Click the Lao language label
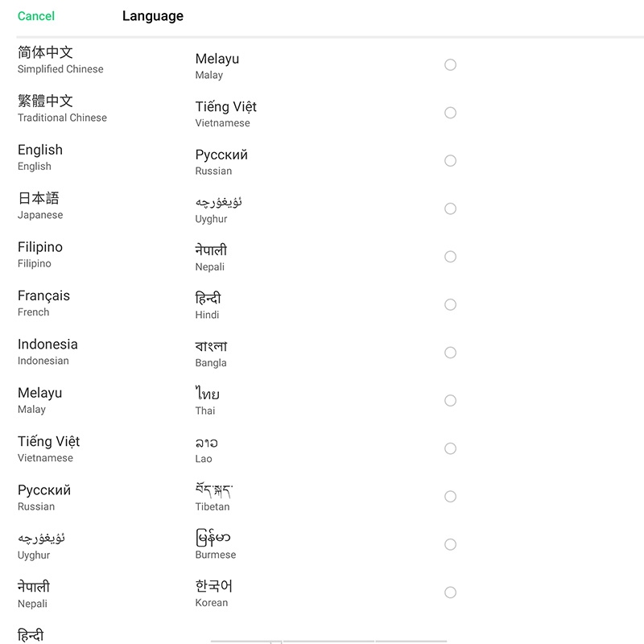The image size is (644, 644). tap(206, 450)
